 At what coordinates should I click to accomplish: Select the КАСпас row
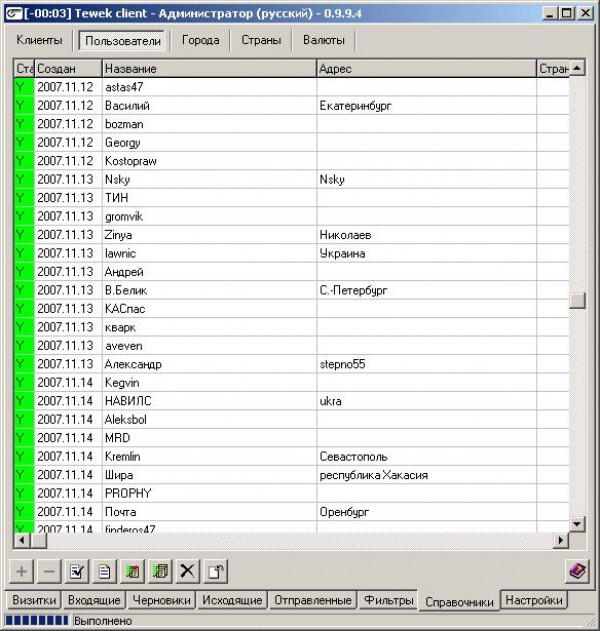click(291, 309)
